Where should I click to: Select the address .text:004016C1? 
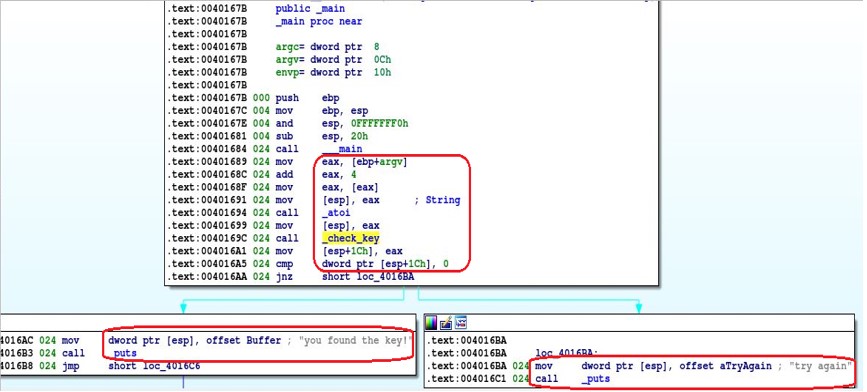(x=467, y=379)
